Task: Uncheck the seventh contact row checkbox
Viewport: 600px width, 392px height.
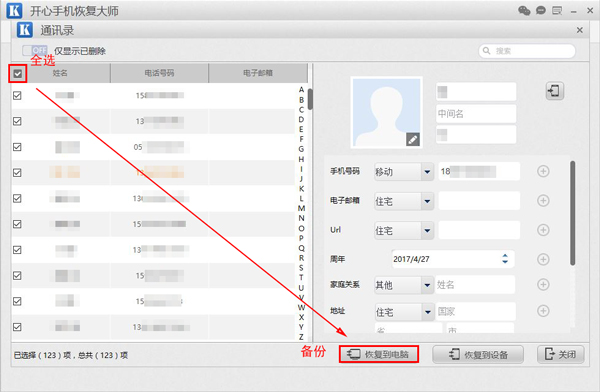Action: [17, 250]
